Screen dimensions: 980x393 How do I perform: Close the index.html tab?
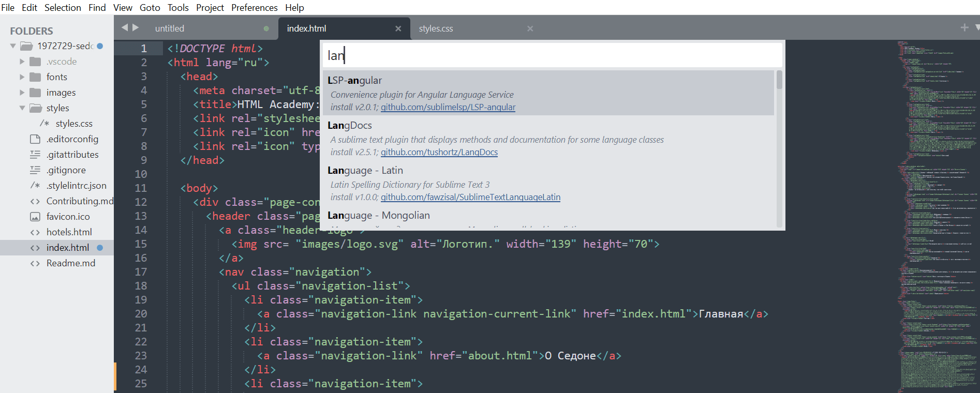pos(398,28)
